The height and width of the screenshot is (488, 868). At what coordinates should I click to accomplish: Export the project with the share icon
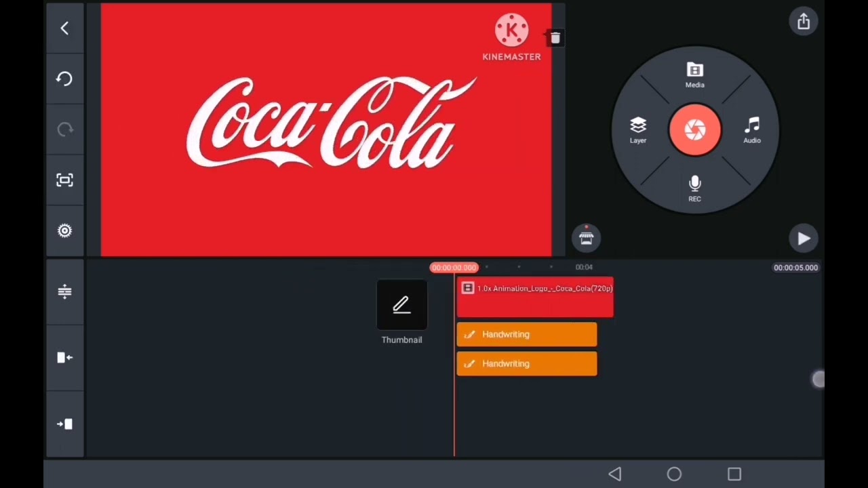pyautogui.click(x=804, y=22)
